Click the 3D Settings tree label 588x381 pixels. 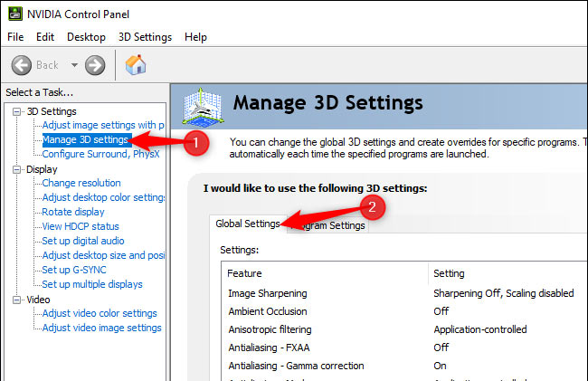52,111
